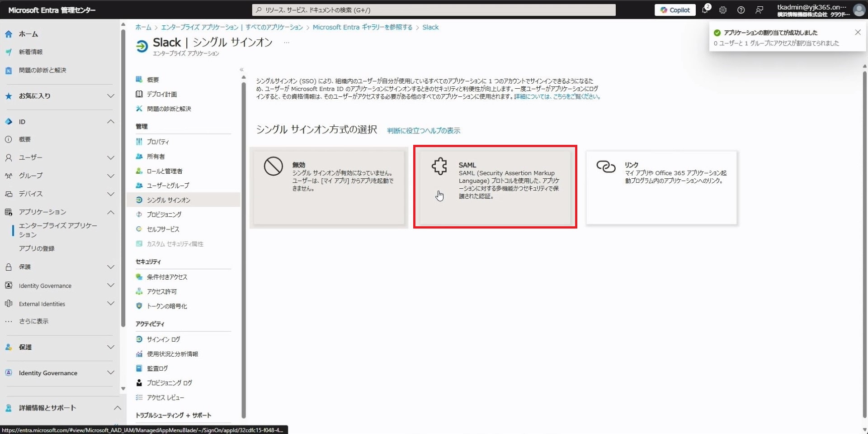Viewport: 868px width, 434px height.
Task: Open アプリの登録 item
Action: point(37,248)
